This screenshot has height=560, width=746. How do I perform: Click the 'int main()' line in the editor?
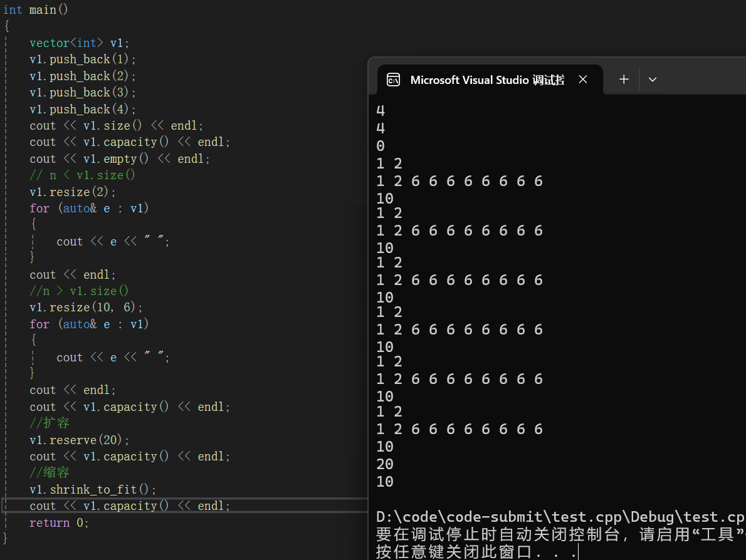(x=36, y=9)
